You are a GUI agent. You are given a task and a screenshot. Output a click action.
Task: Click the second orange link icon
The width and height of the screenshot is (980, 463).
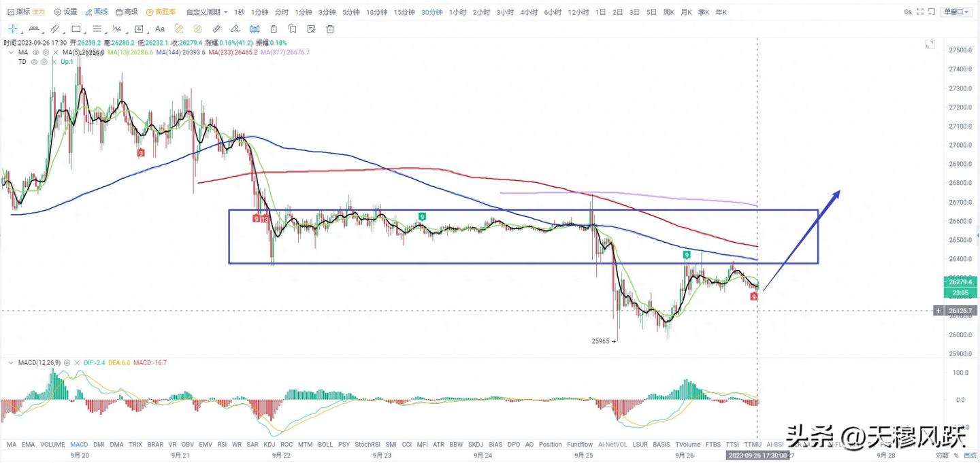(198, 29)
